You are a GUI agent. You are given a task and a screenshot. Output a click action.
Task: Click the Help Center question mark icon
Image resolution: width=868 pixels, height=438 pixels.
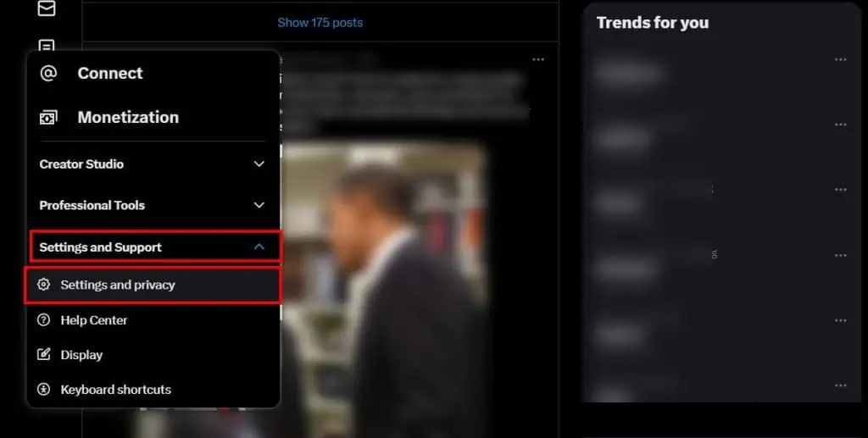click(x=44, y=319)
